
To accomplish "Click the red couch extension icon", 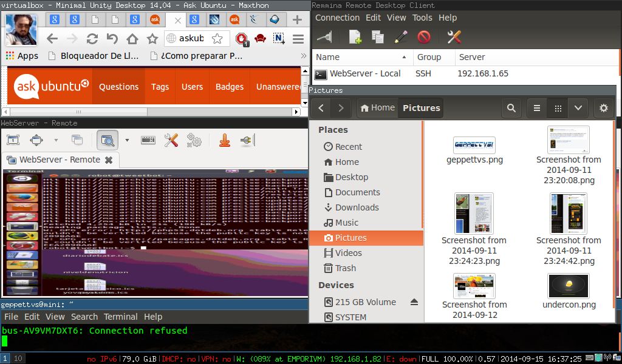I will coord(260,38).
